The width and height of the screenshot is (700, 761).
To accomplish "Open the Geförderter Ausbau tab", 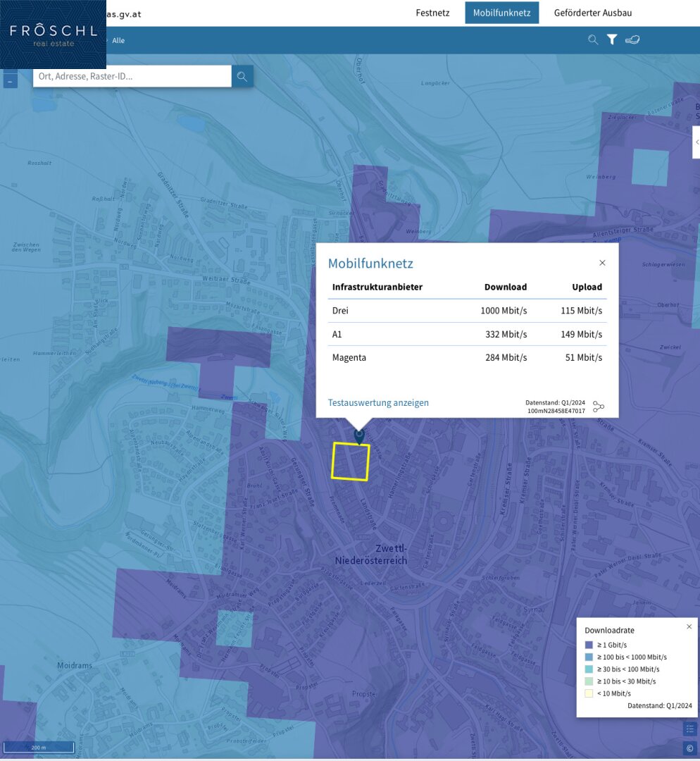I will [593, 13].
